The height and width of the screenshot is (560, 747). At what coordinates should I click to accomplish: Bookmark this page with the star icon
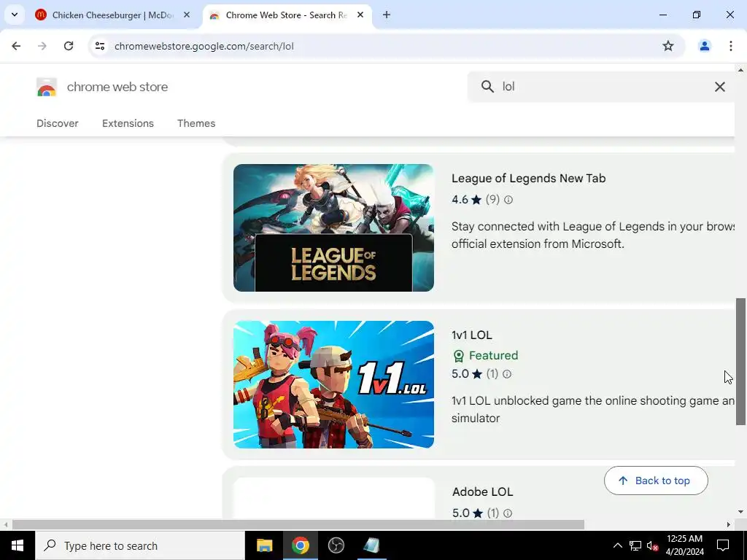click(668, 46)
